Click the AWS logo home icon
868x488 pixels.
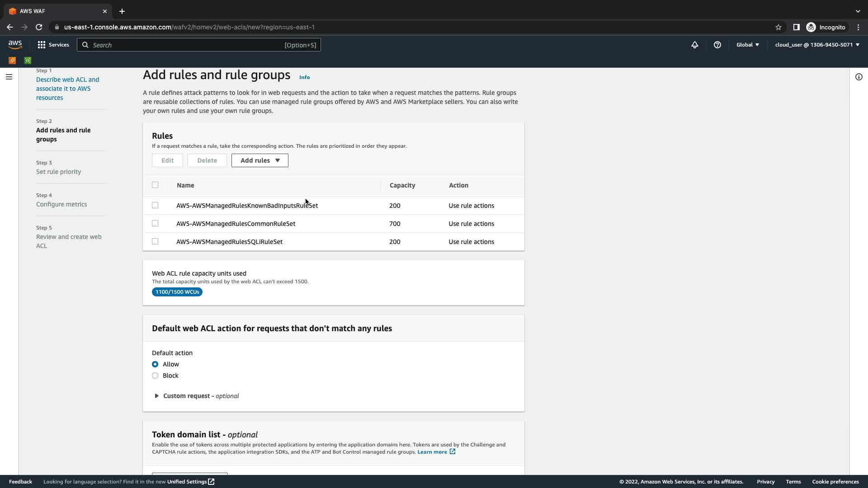click(x=15, y=44)
